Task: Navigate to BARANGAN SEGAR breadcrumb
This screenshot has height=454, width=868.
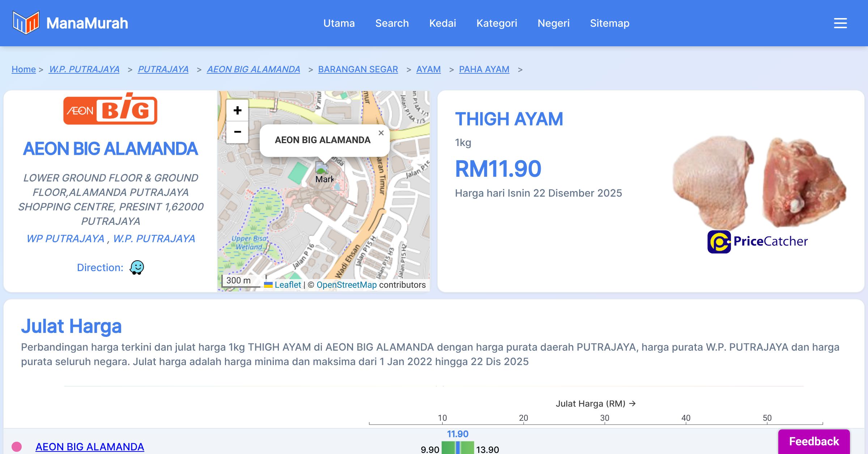Action: click(x=358, y=69)
